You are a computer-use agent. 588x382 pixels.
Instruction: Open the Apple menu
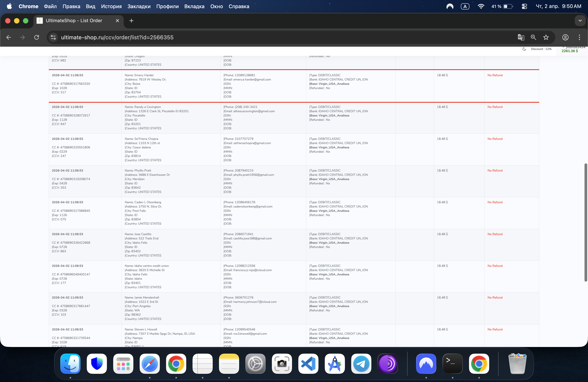click(9, 6)
